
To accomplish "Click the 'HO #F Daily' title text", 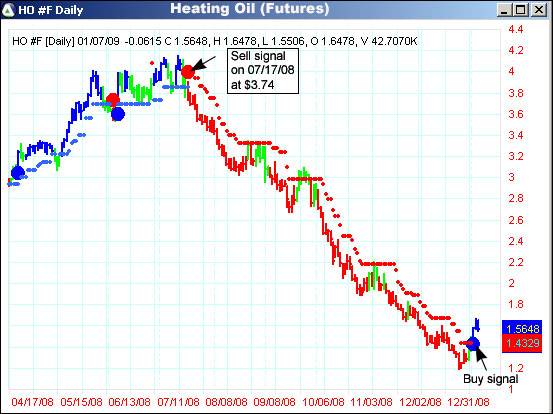I will pyautogui.click(x=51, y=10).
